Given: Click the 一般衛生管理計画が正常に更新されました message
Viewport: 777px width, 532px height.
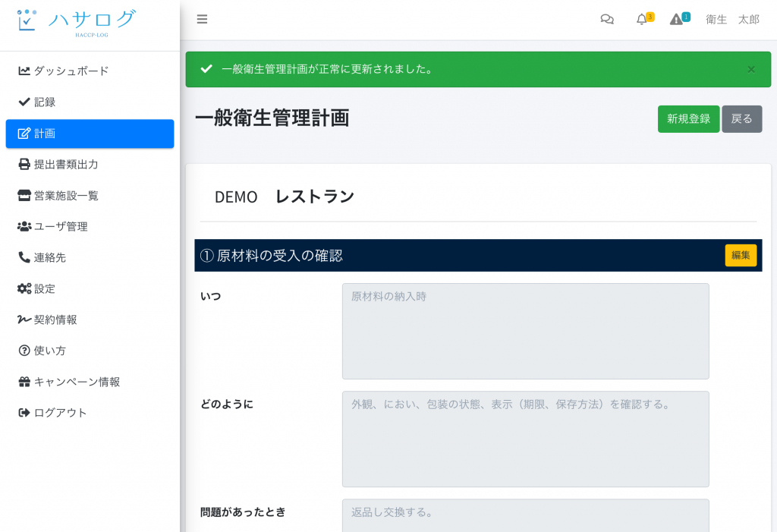Looking at the screenshot, I should tap(327, 69).
